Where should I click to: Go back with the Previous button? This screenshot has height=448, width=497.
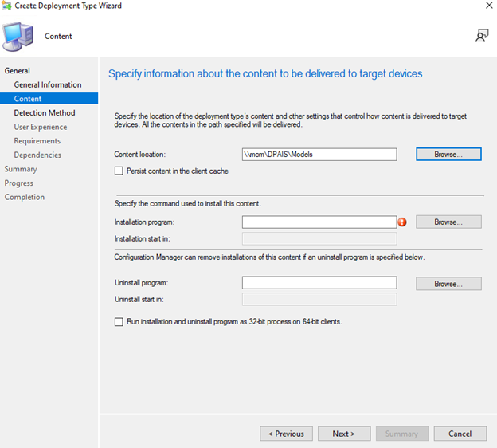tap(286, 434)
